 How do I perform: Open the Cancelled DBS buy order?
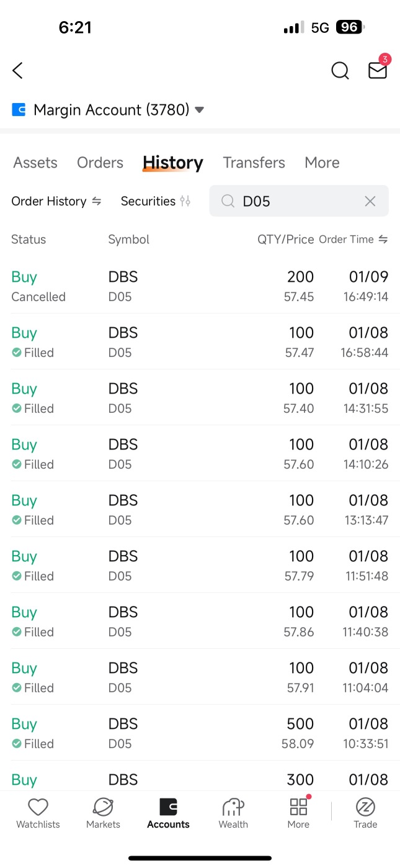pyautogui.click(x=200, y=286)
